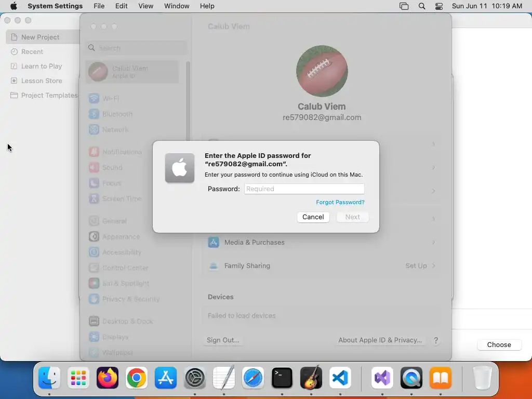This screenshot has width=532, height=399.
Task: Open Terminal from the Dock
Action: (x=282, y=378)
